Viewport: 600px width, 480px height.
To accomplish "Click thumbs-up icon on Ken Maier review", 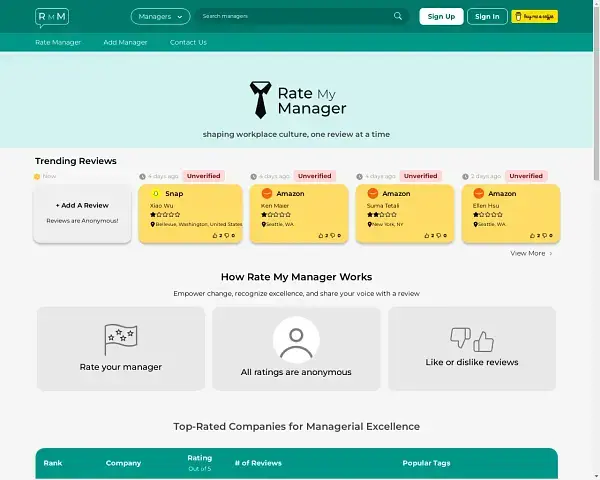I will [x=320, y=236].
